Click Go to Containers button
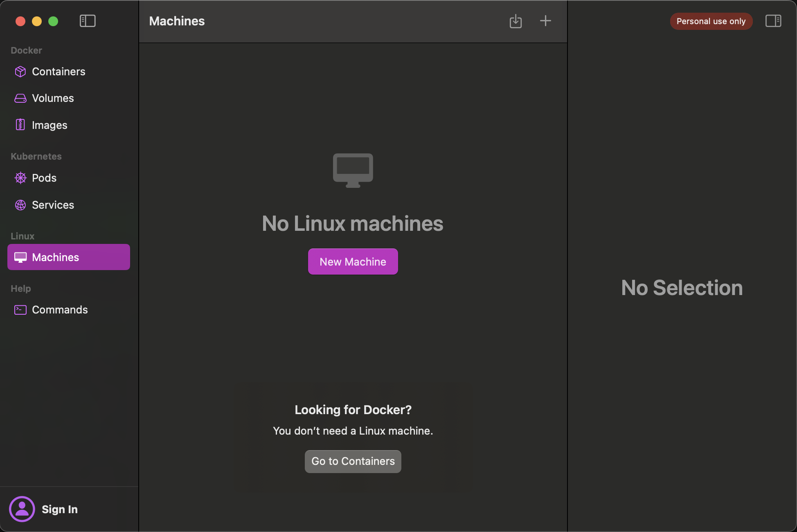 pos(353,461)
